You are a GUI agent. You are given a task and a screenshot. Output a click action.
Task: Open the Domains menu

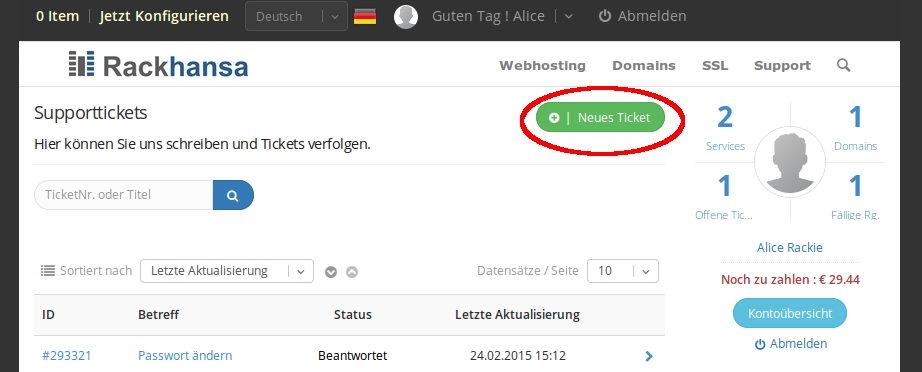pyautogui.click(x=644, y=66)
